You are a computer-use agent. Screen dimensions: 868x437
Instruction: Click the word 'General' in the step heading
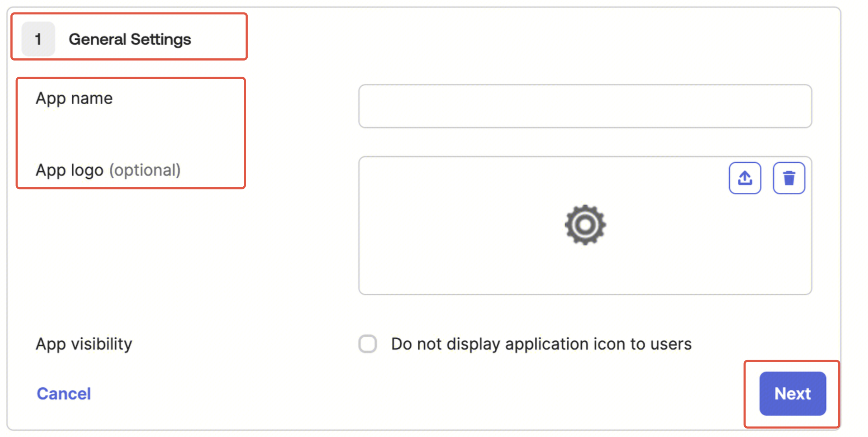point(97,39)
